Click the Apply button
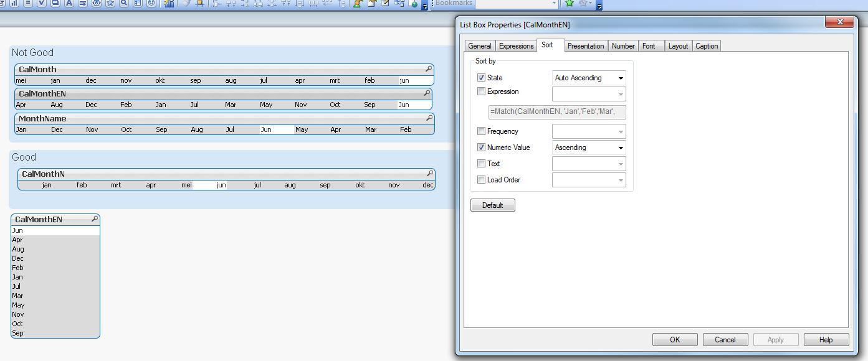Viewport: 868px width, 361px height. click(x=776, y=340)
